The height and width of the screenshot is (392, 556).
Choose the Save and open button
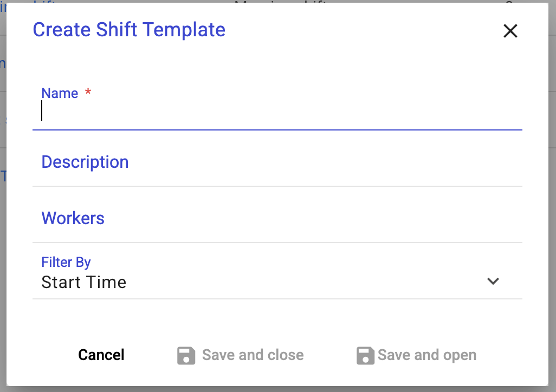[416, 355]
